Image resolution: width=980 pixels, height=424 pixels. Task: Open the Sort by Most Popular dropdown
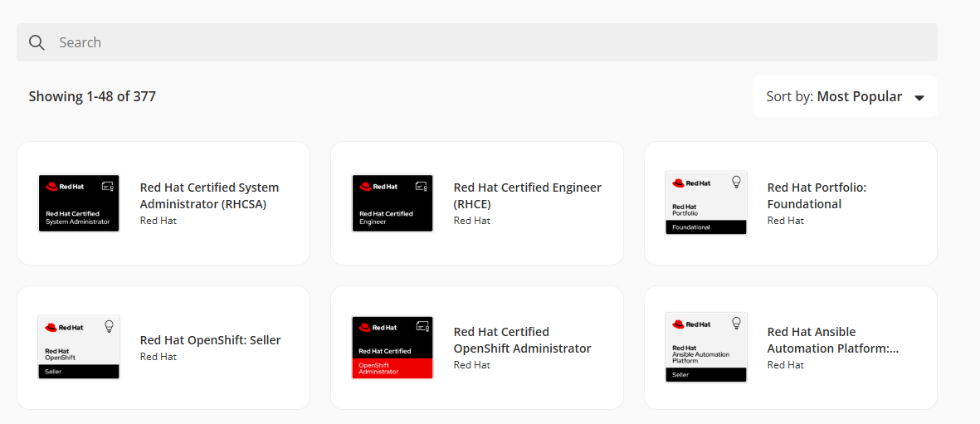pos(845,96)
